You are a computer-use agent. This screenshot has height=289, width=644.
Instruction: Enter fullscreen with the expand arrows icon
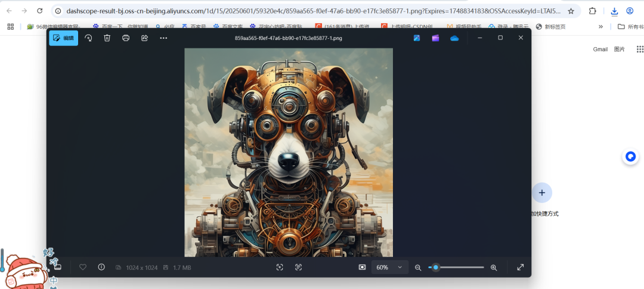click(521, 268)
